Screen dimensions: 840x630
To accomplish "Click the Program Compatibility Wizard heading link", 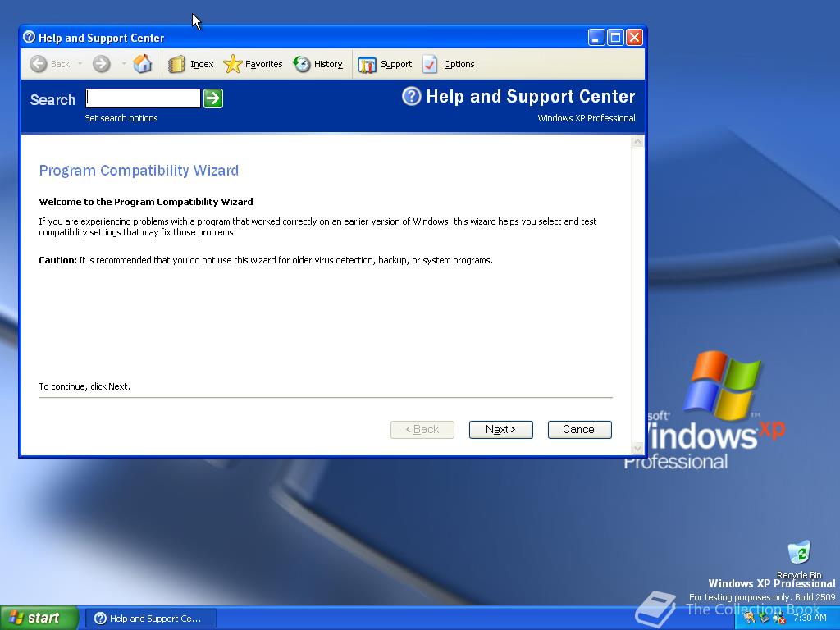I will [x=138, y=171].
